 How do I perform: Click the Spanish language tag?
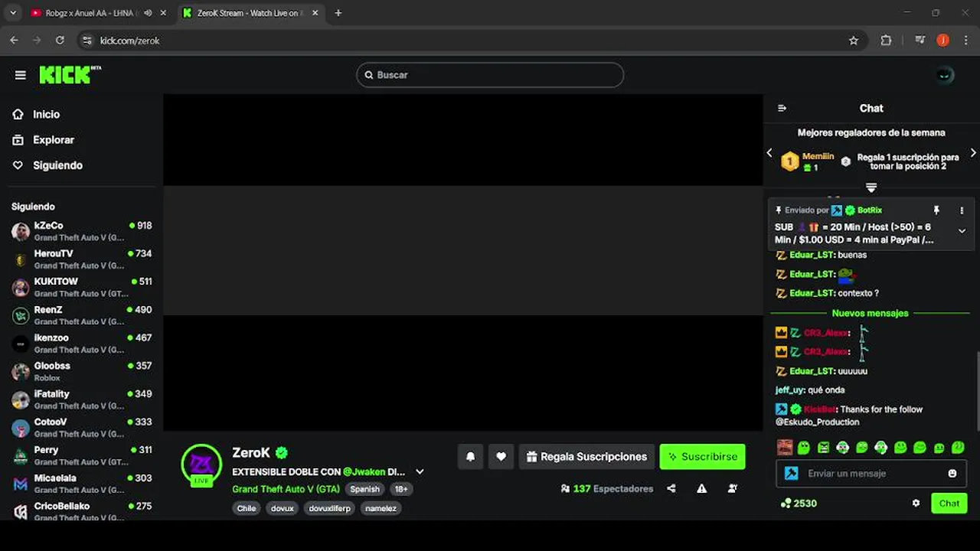click(364, 489)
